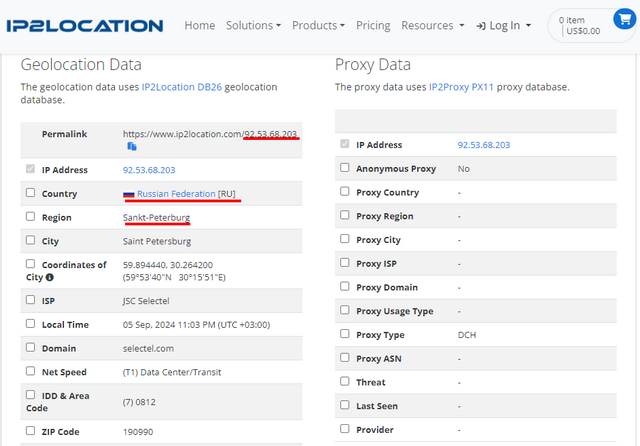The height and width of the screenshot is (446, 640).
Task: Click the ZIP code value 190990
Action: click(x=138, y=432)
